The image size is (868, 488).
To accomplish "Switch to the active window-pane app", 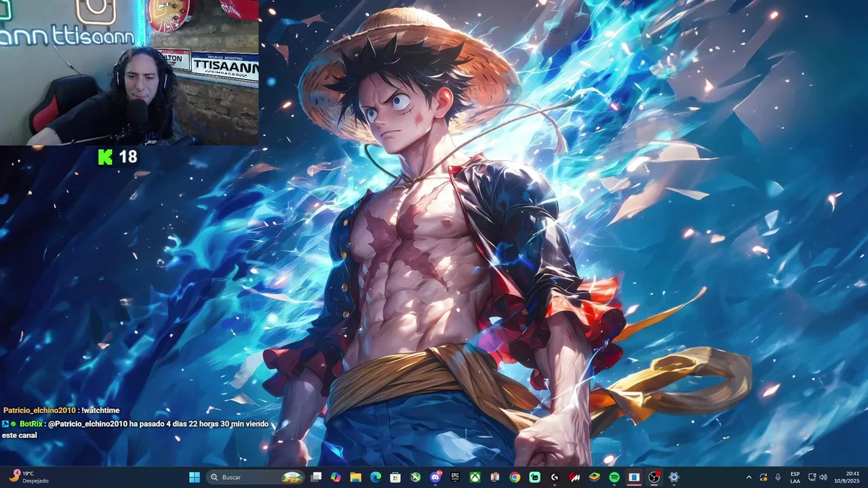I will click(634, 477).
